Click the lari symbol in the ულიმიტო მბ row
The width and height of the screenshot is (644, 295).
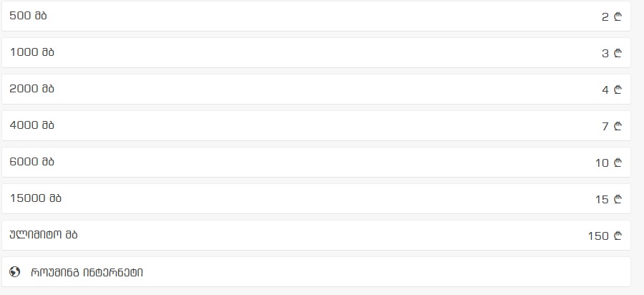pyautogui.click(x=618, y=236)
